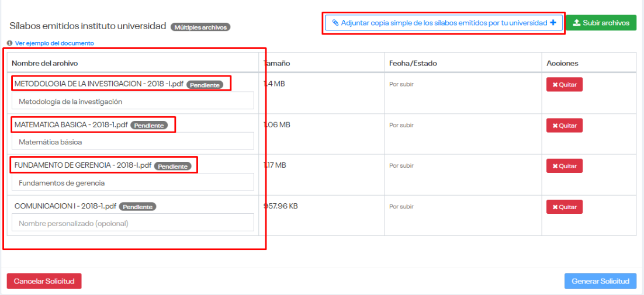This screenshot has width=644, height=295.
Task: Focus the empty Nombre personalizado field
Action: [x=133, y=223]
